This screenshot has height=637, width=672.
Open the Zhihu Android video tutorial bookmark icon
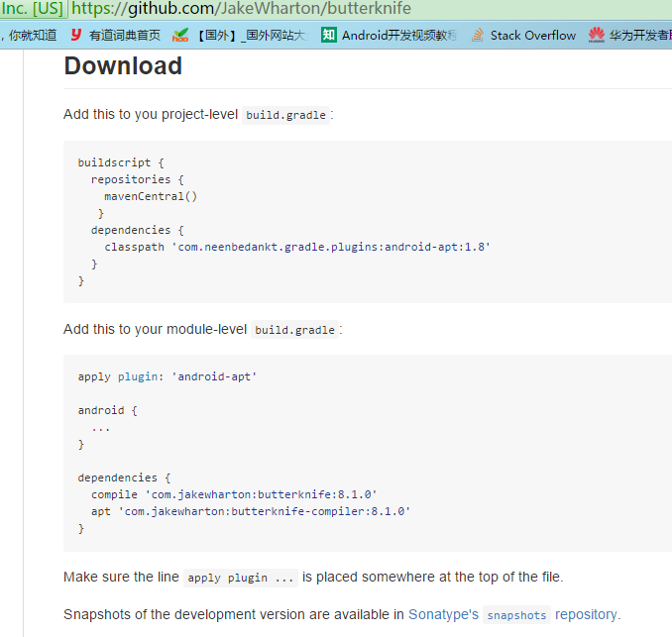pos(329,35)
